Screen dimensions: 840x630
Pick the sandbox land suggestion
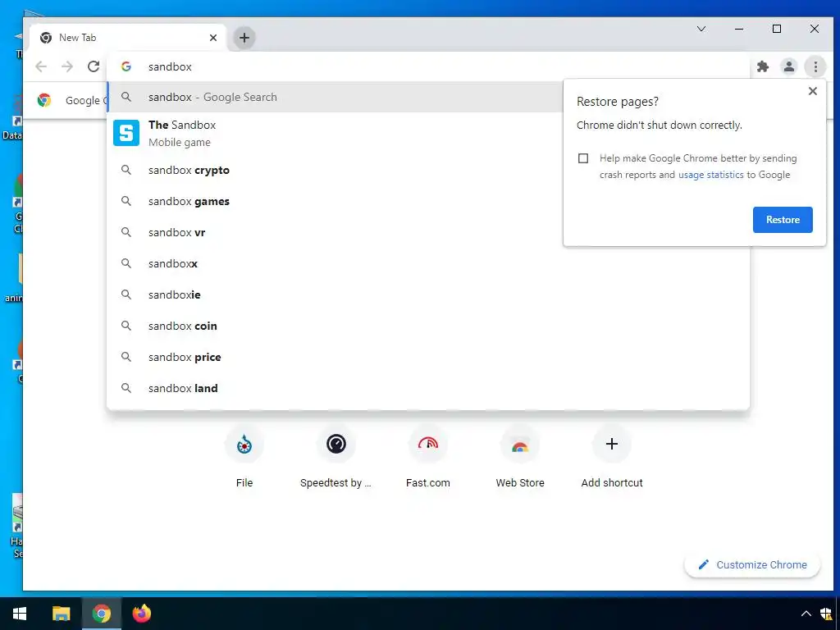pos(428,388)
